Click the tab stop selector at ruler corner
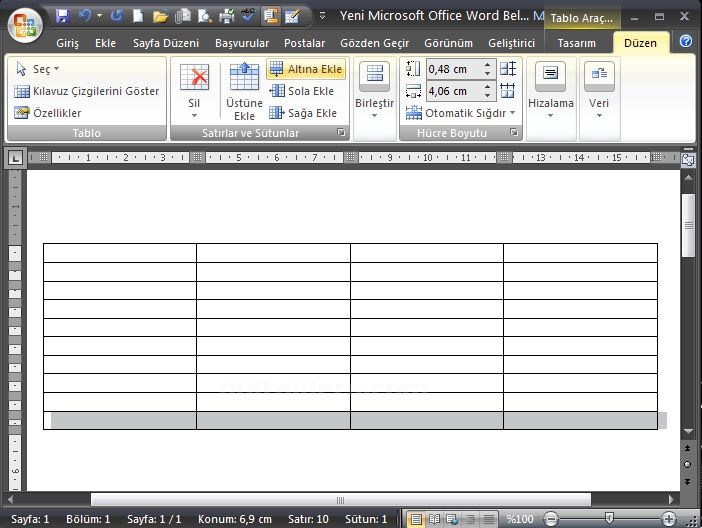Image resolution: width=702 pixels, height=528 pixels. [16, 158]
